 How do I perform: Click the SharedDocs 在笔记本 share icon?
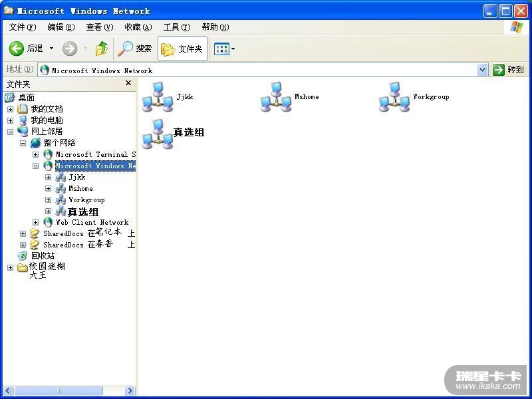tap(35, 233)
